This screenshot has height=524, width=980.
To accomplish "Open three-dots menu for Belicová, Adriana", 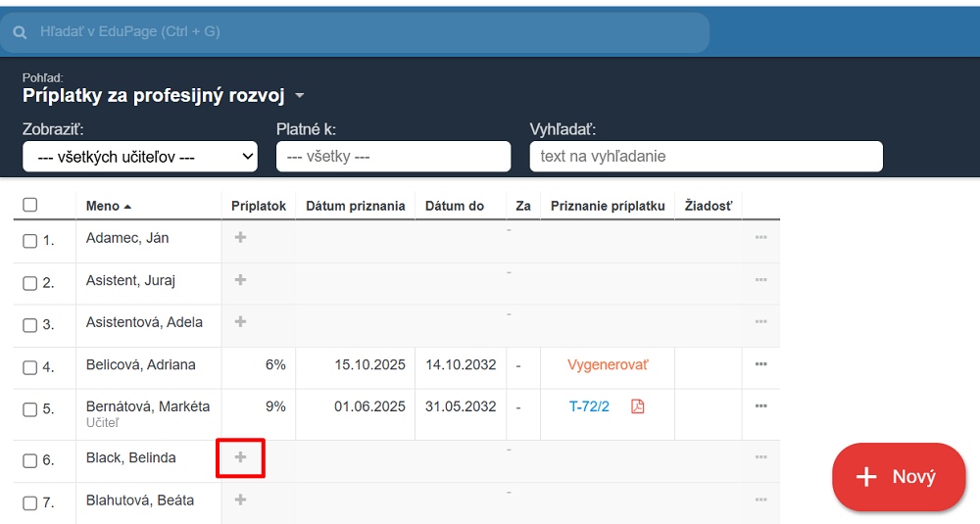I will (760, 364).
